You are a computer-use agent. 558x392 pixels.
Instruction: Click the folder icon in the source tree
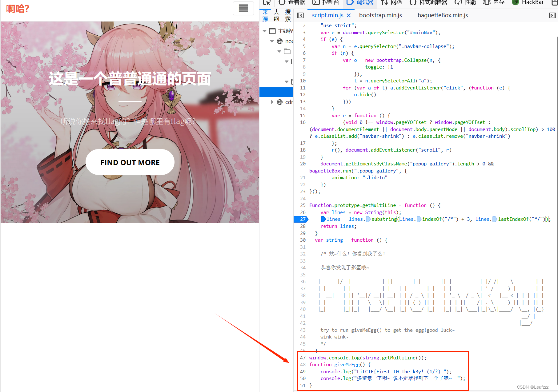click(287, 51)
